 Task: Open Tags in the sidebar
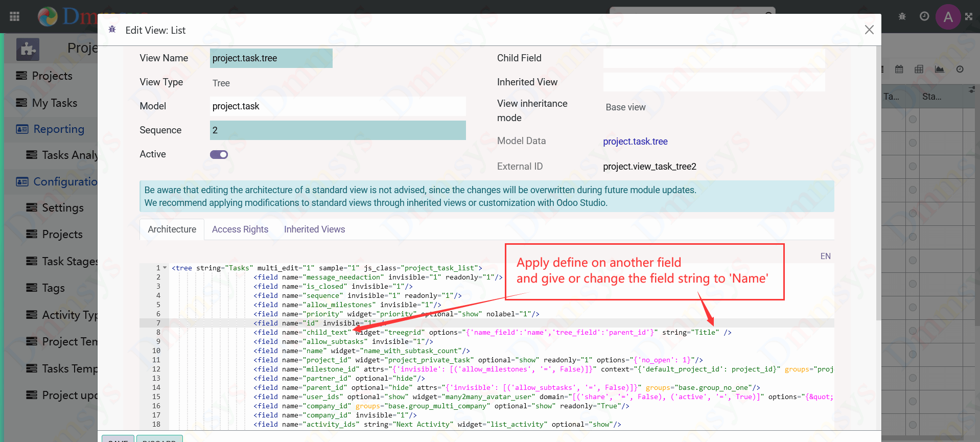[54, 288]
